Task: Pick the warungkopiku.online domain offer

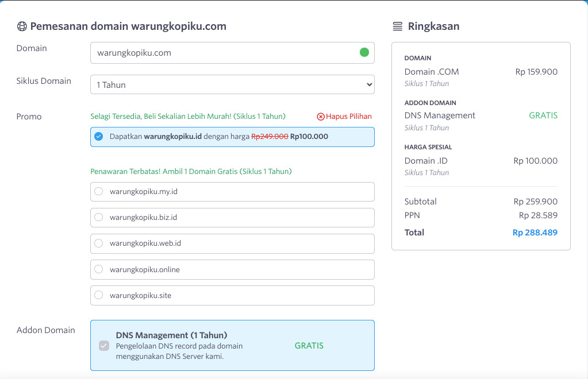Action: [98, 269]
